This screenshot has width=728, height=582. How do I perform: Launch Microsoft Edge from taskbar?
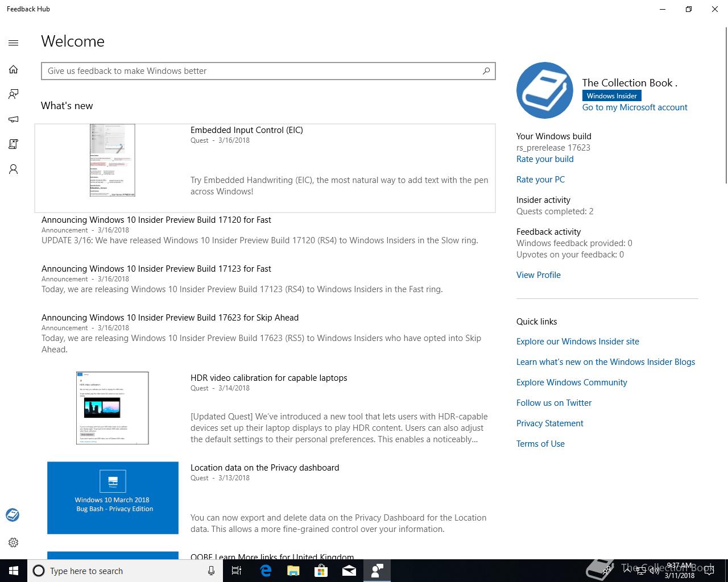[x=266, y=571]
